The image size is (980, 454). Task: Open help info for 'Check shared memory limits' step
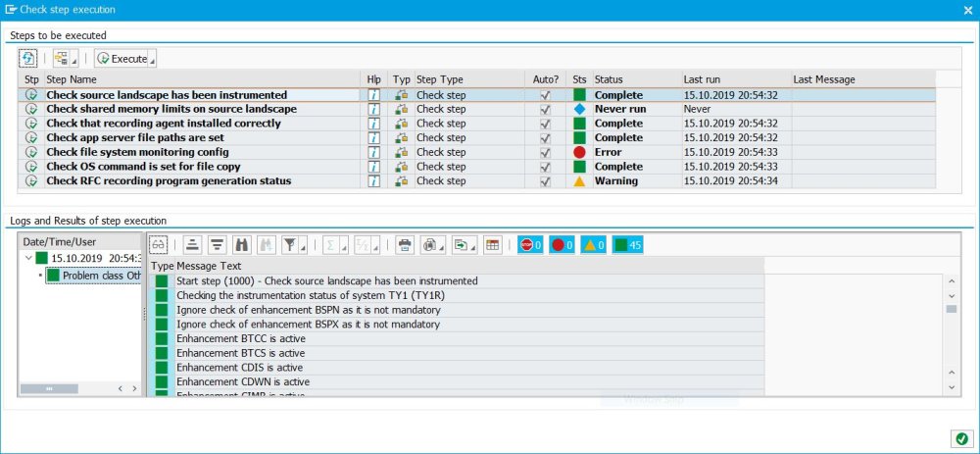click(373, 109)
